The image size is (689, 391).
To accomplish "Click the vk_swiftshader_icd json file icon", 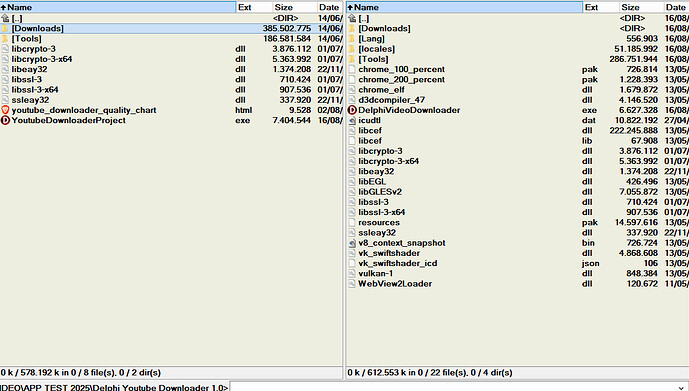I will click(352, 264).
